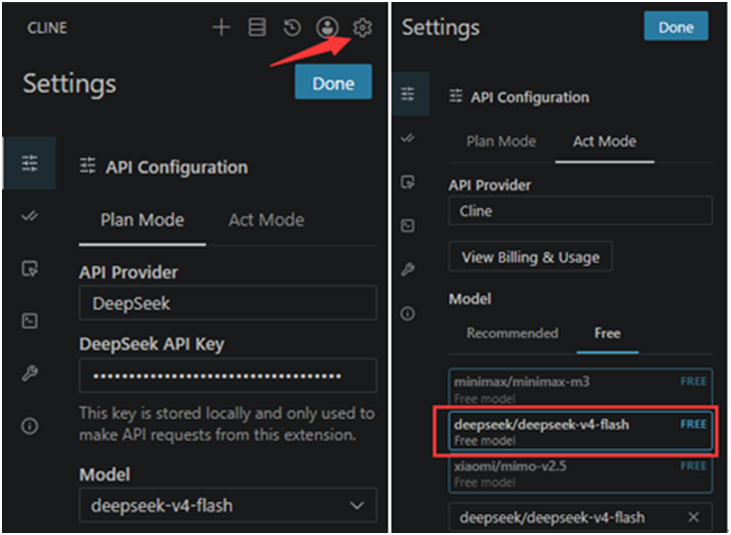Open View Billing & Usage
The height and width of the screenshot is (535, 731).
(531, 257)
